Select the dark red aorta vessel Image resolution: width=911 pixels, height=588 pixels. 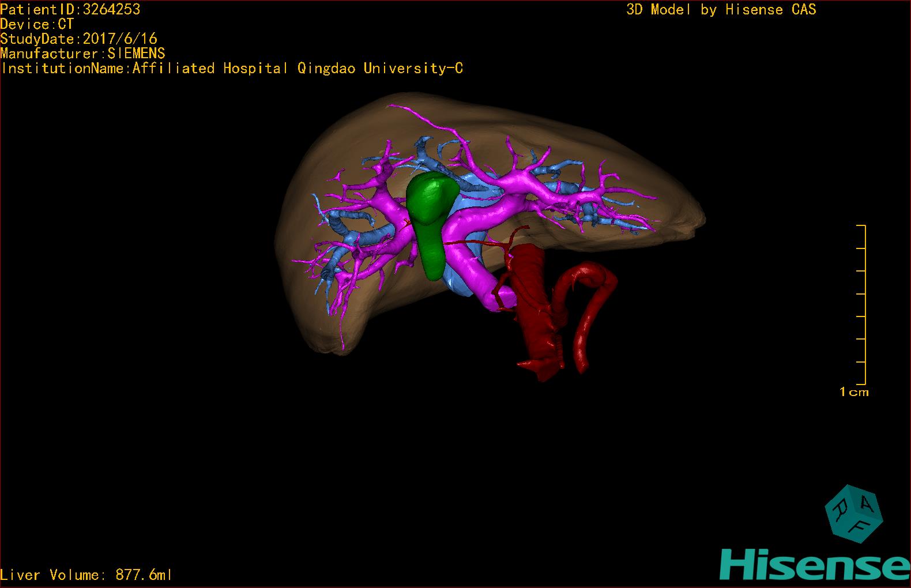[536, 311]
